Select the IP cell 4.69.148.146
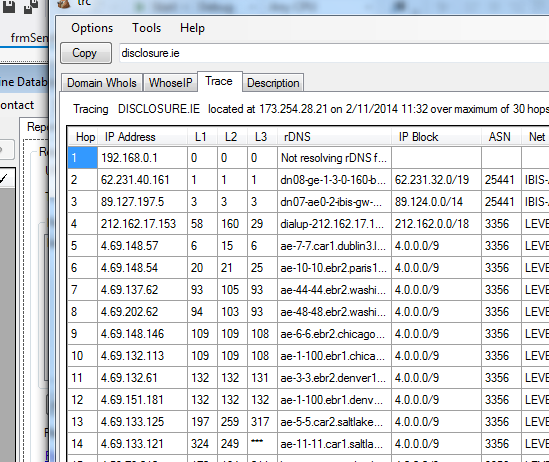The image size is (549, 462). (142, 334)
